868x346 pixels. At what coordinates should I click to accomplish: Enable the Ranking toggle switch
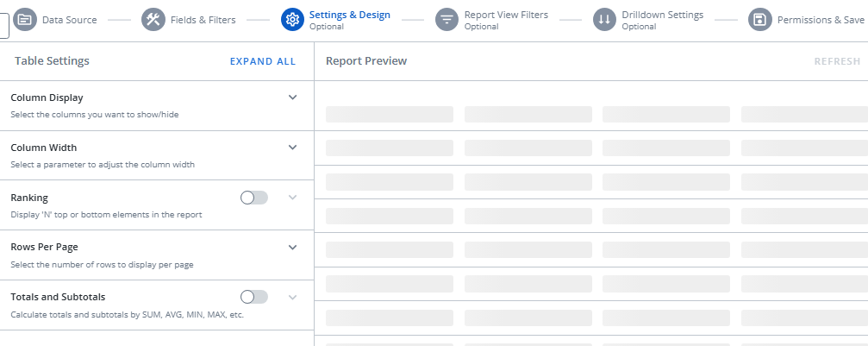[x=254, y=198]
